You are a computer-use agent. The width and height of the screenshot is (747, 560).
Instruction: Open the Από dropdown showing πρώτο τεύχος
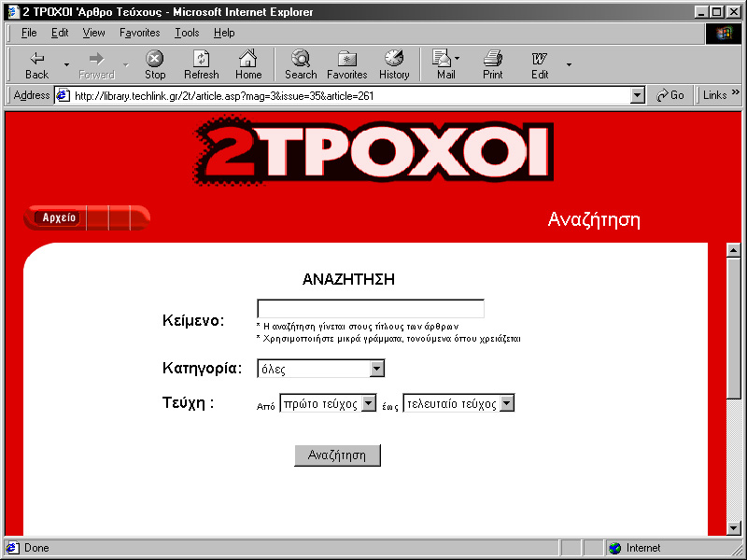(328, 403)
